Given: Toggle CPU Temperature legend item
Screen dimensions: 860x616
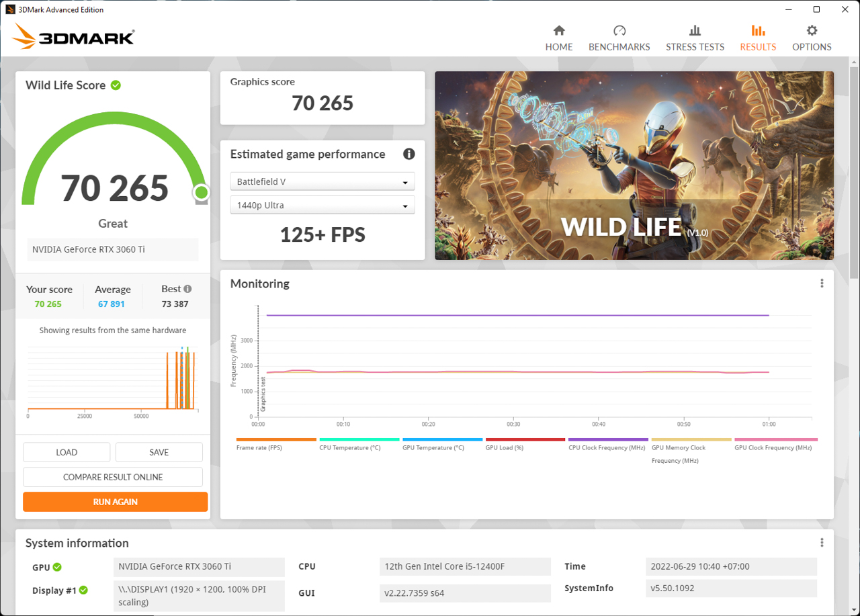Looking at the screenshot, I should click(359, 445).
